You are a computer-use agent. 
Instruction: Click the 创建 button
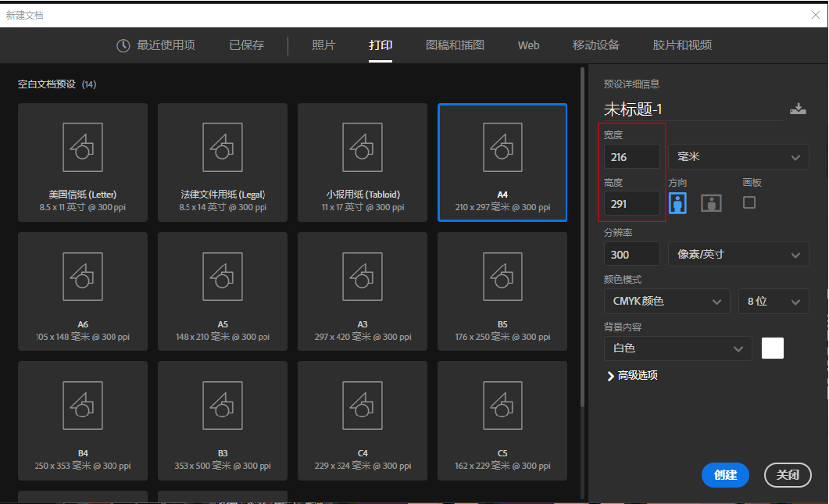coord(725,475)
